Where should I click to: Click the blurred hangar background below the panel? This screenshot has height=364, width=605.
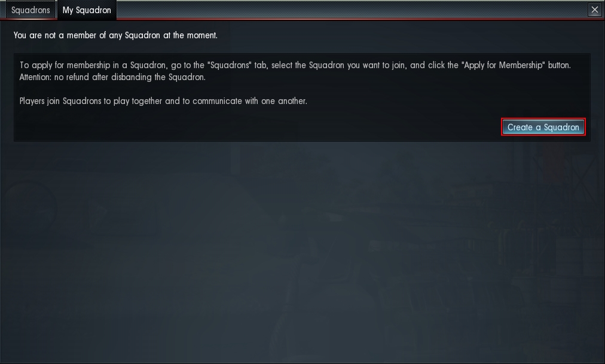click(302, 250)
